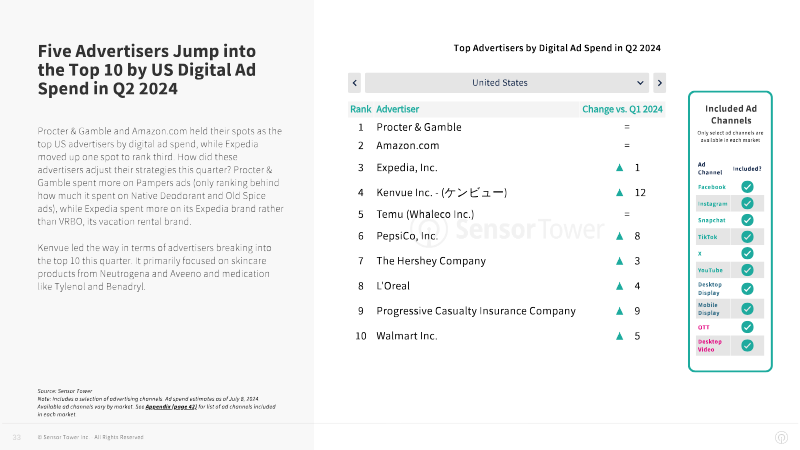
Task: Open the United States country dropdown
Action: point(507,83)
